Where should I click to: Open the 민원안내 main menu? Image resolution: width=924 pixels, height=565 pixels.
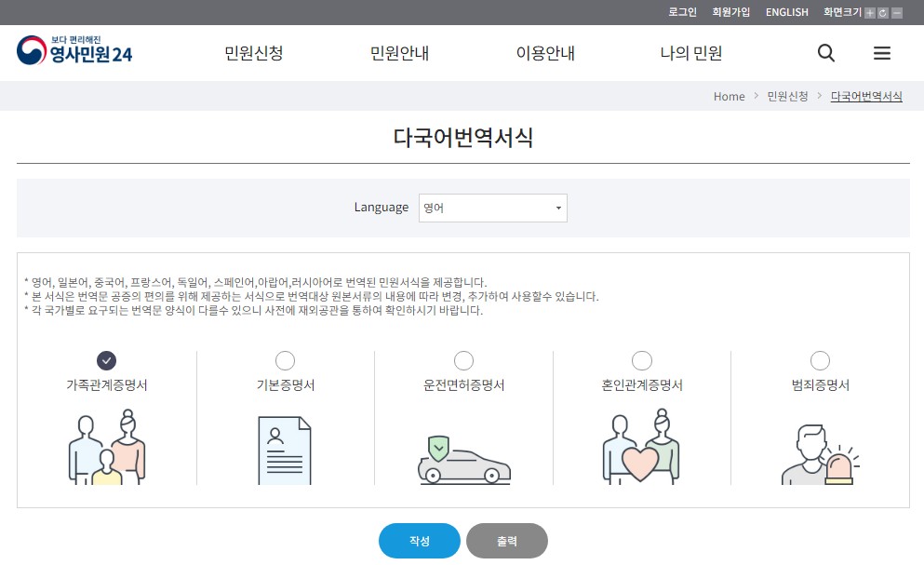click(399, 53)
